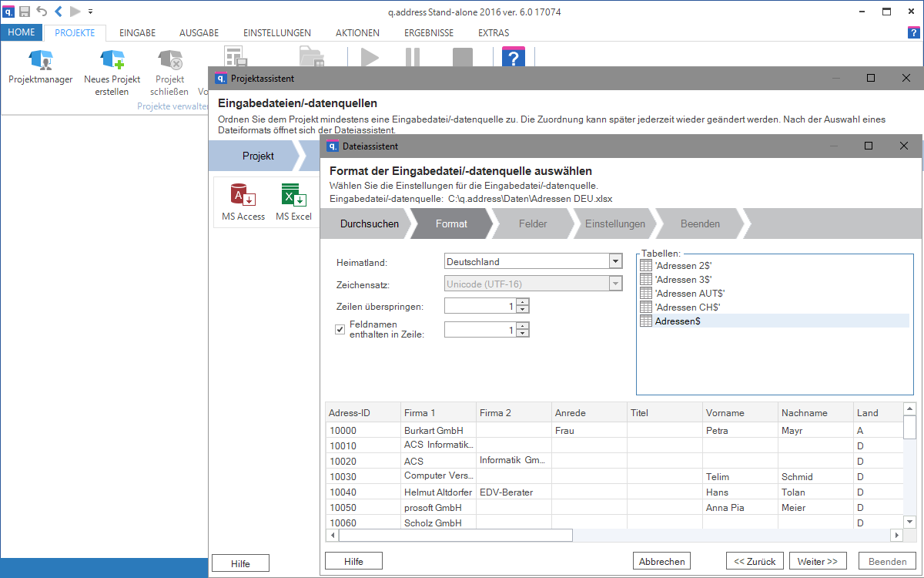Viewport: 924px width, 578px height.
Task: Toggle the Feldnamen enthalten in Zeile checkbox
Action: click(340, 330)
